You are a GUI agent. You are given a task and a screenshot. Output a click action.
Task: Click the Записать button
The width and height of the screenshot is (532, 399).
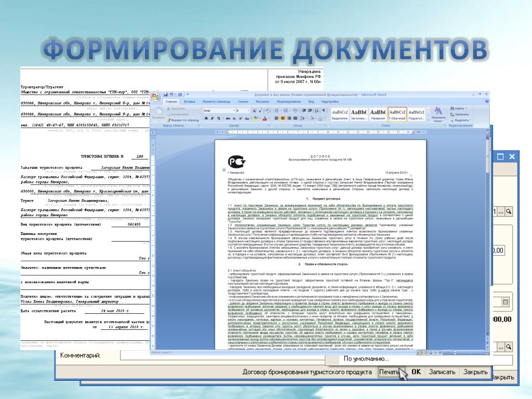point(442,372)
